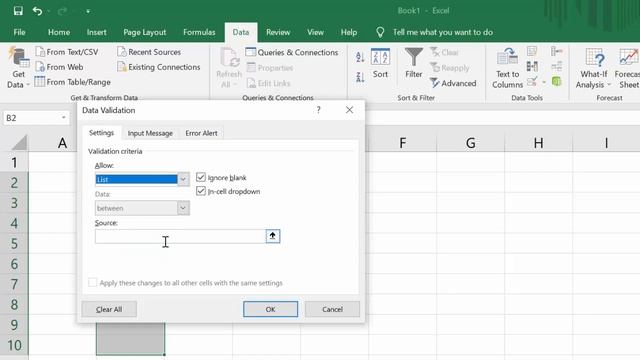This screenshot has height=360, width=640.
Task: Click Refresh All button
Action: point(229,68)
